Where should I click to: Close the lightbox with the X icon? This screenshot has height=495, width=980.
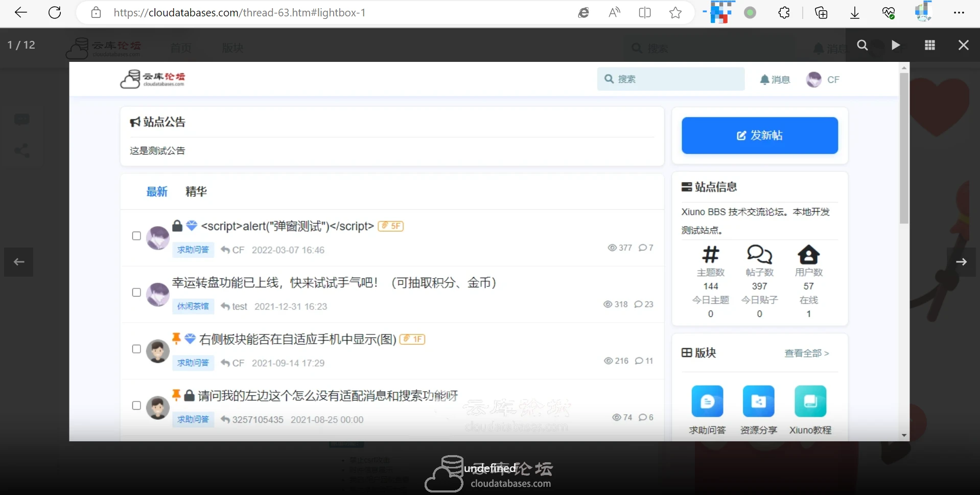(x=964, y=45)
